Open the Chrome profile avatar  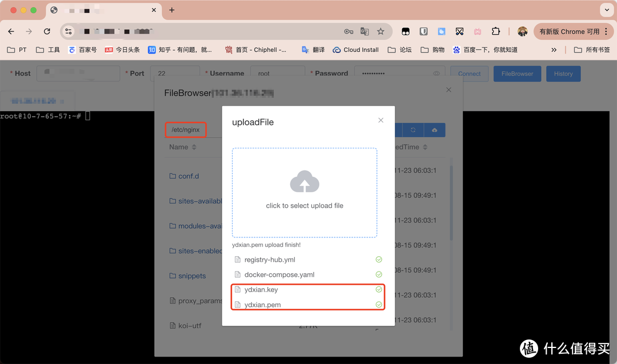pyautogui.click(x=522, y=31)
